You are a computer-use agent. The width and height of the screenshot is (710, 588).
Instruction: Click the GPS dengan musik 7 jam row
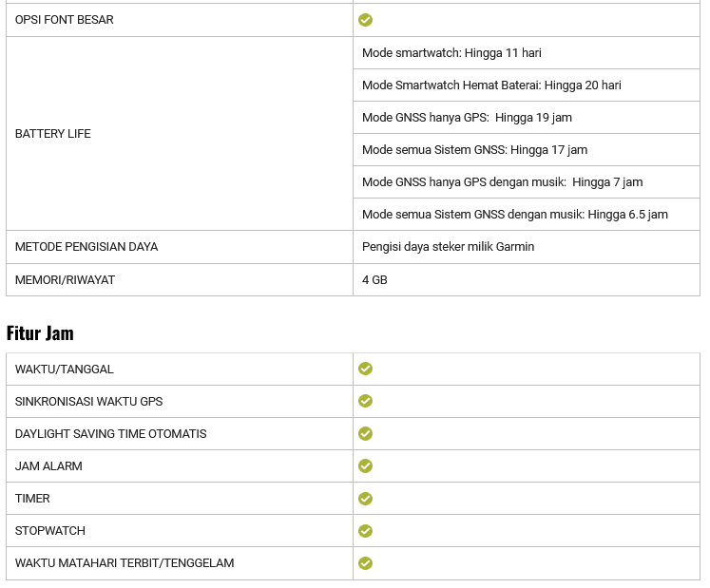click(x=502, y=182)
